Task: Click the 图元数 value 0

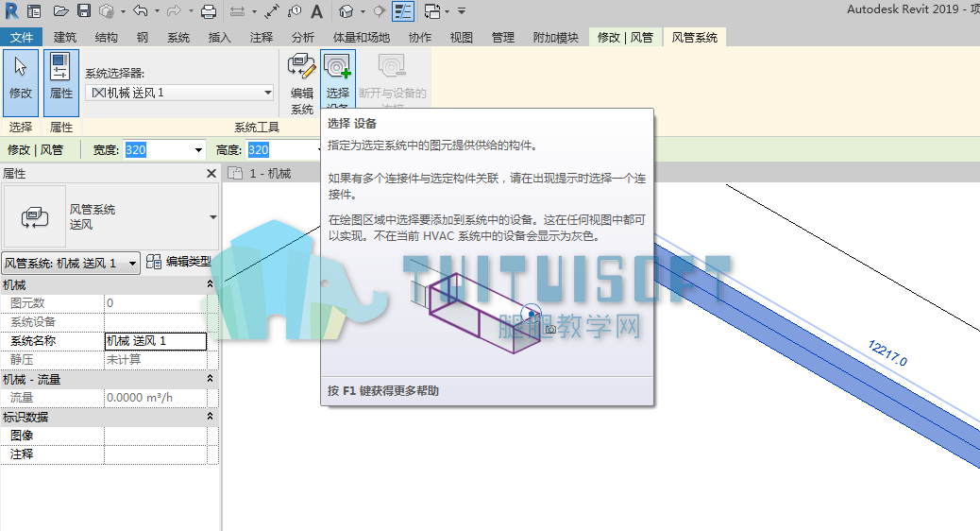Action: click(x=156, y=303)
